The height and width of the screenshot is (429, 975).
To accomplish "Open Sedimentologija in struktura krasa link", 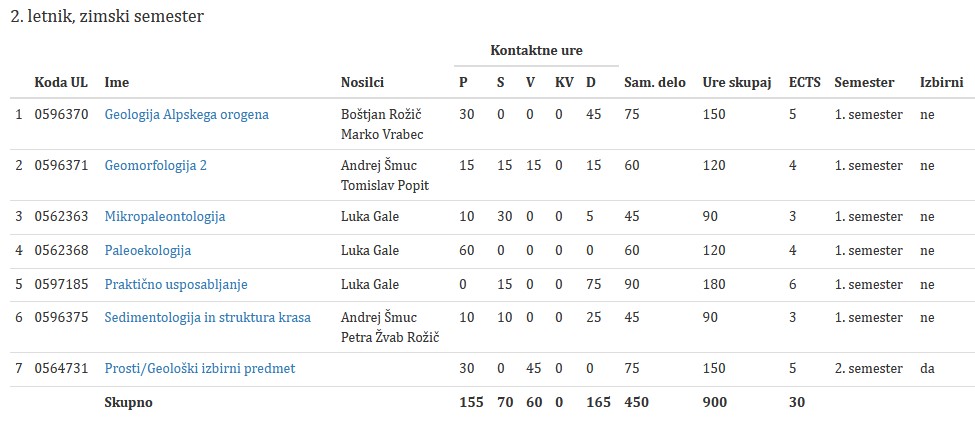I will point(207,317).
